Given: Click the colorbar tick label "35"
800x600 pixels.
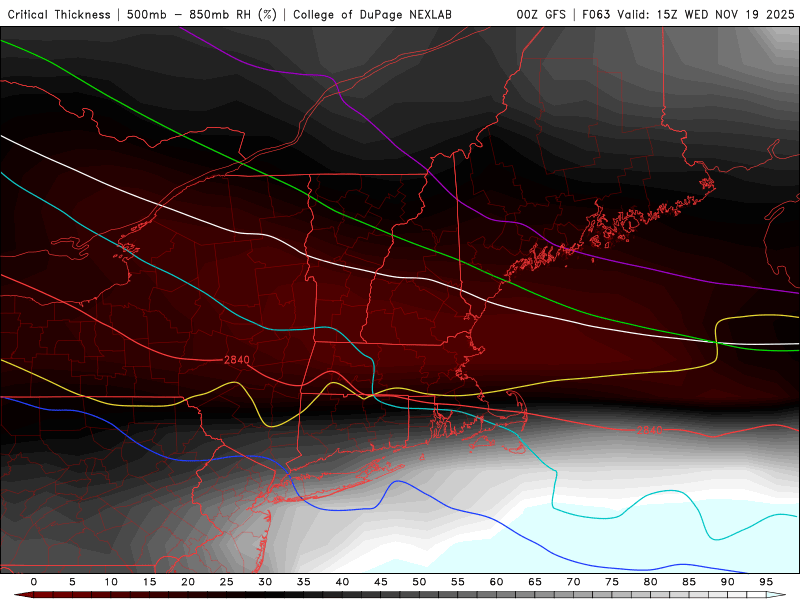Looking at the screenshot, I should point(304,582).
